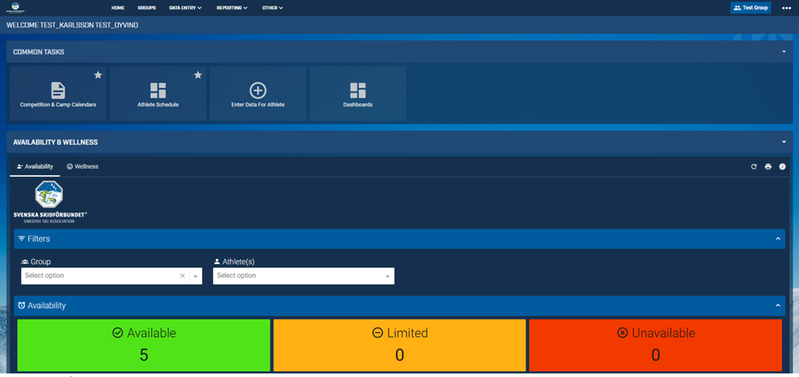Viewport: 799px width, 377px height.
Task: Open the OTHER menu
Action: pos(273,8)
